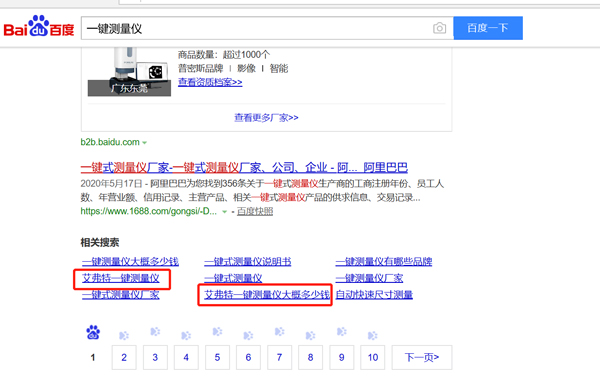Click the paw icon above page 9
Screen dimensions: 600x383
(x=341, y=331)
